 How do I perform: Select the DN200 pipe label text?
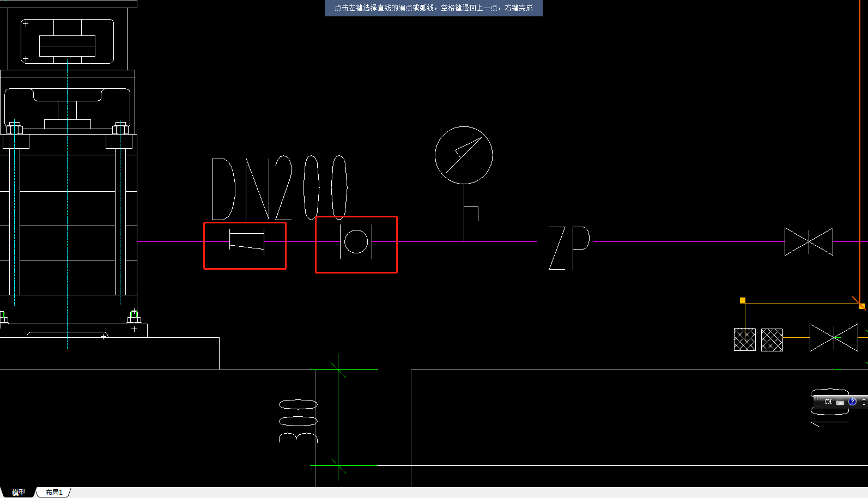coord(279,187)
